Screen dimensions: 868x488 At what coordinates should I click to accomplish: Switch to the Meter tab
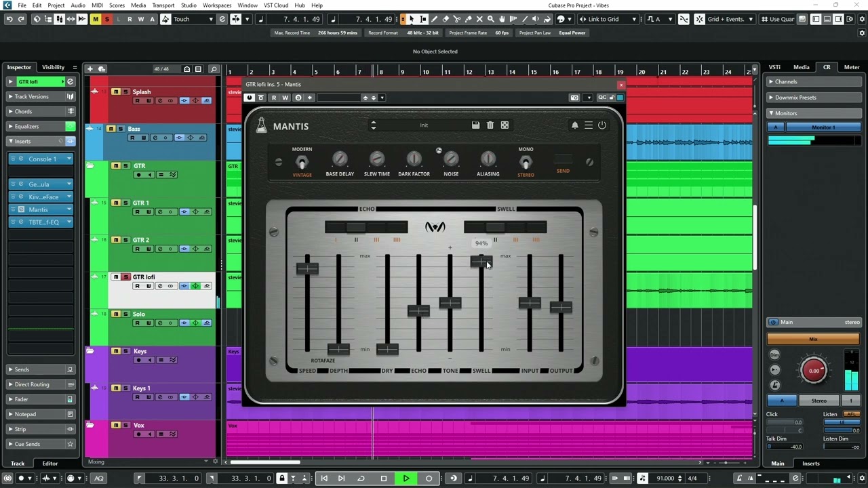(852, 67)
